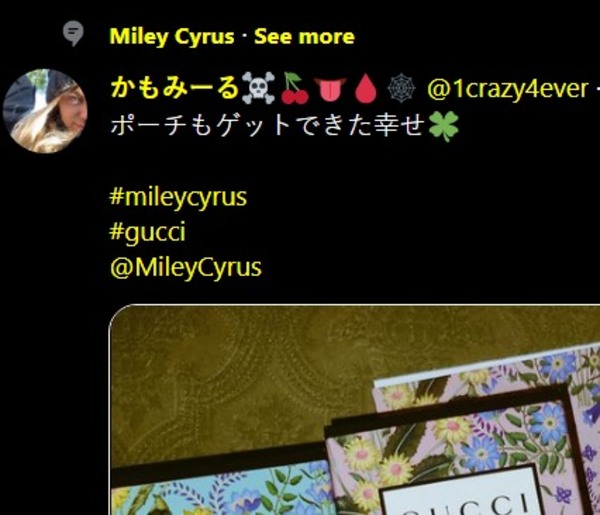Open the @MileyCyrus mention
Screen dimensions: 600x515
click(186, 267)
